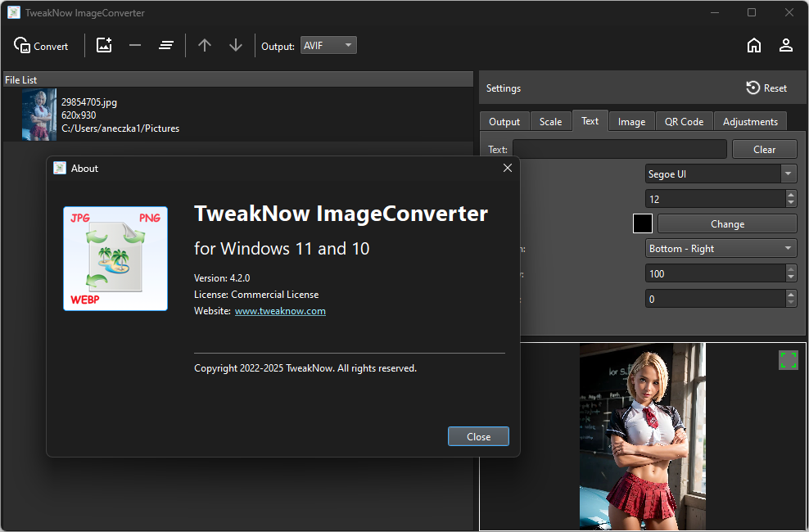Add images with the picture-plus icon

click(x=104, y=45)
